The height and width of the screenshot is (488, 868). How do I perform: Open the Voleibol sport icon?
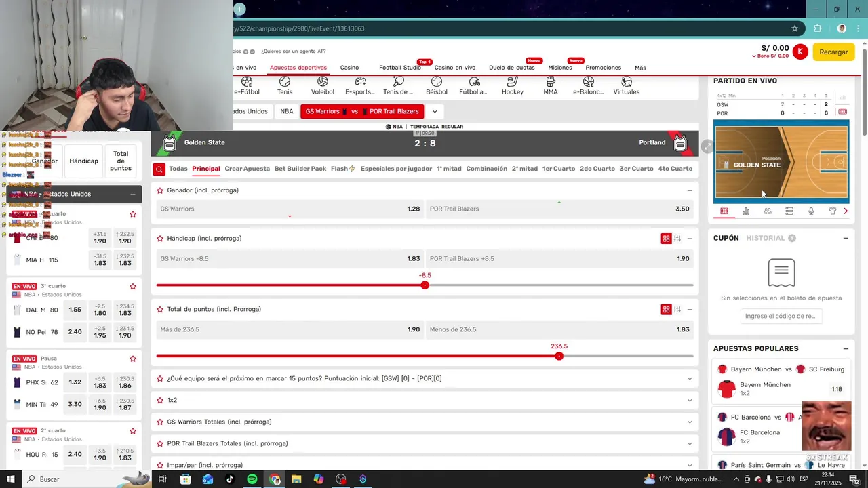coord(323,85)
